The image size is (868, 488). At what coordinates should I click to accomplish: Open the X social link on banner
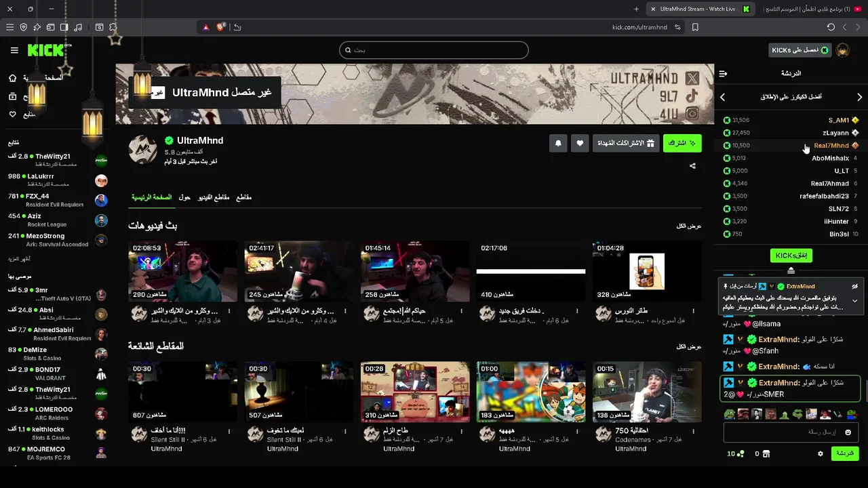[x=692, y=79]
